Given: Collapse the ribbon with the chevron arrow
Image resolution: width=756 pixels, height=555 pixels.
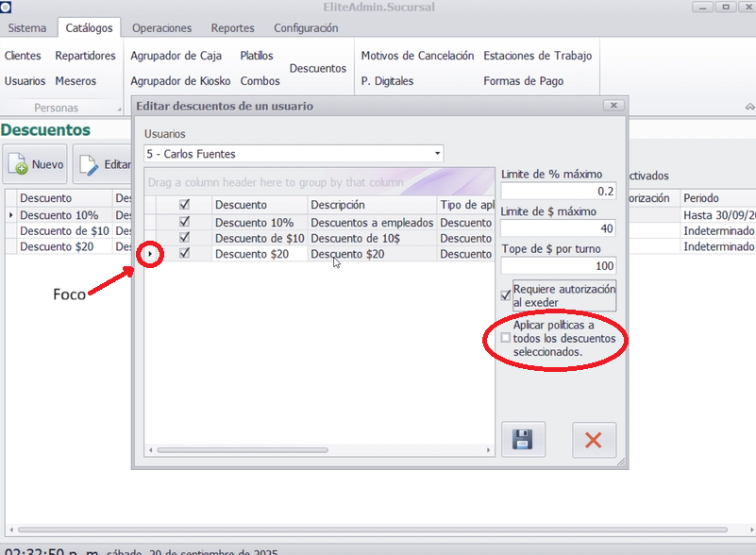Looking at the screenshot, I should point(749,108).
